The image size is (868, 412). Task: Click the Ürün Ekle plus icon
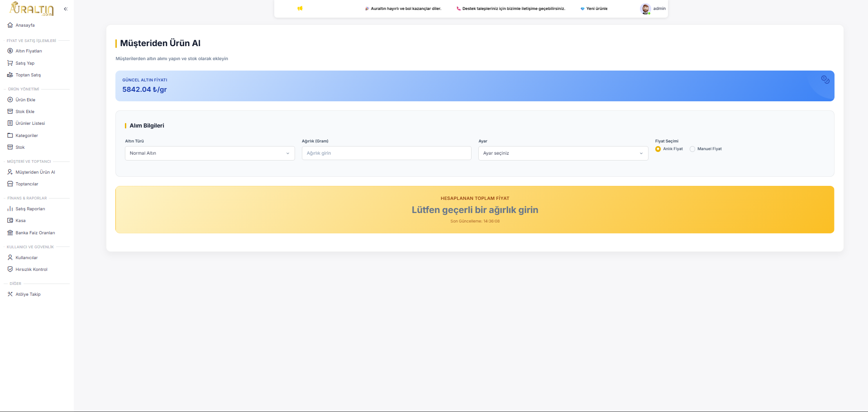click(x=10, y=100)
